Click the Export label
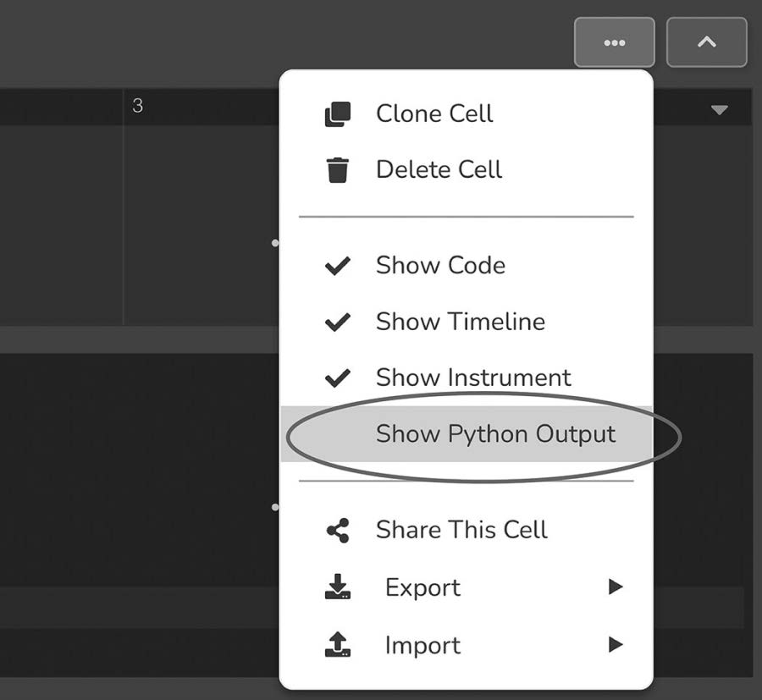 [x=422, y=587]
